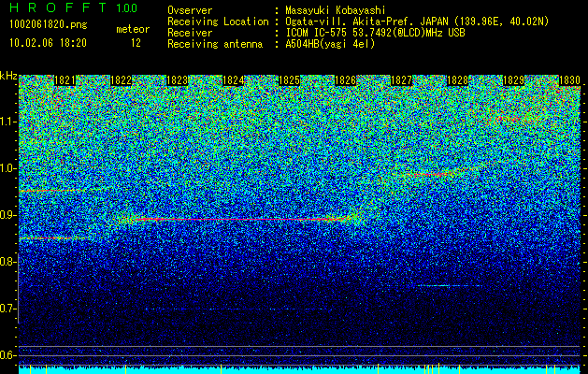
Task: Click the red echo trace near 0.95 kHz
Action: coord(52,191)
